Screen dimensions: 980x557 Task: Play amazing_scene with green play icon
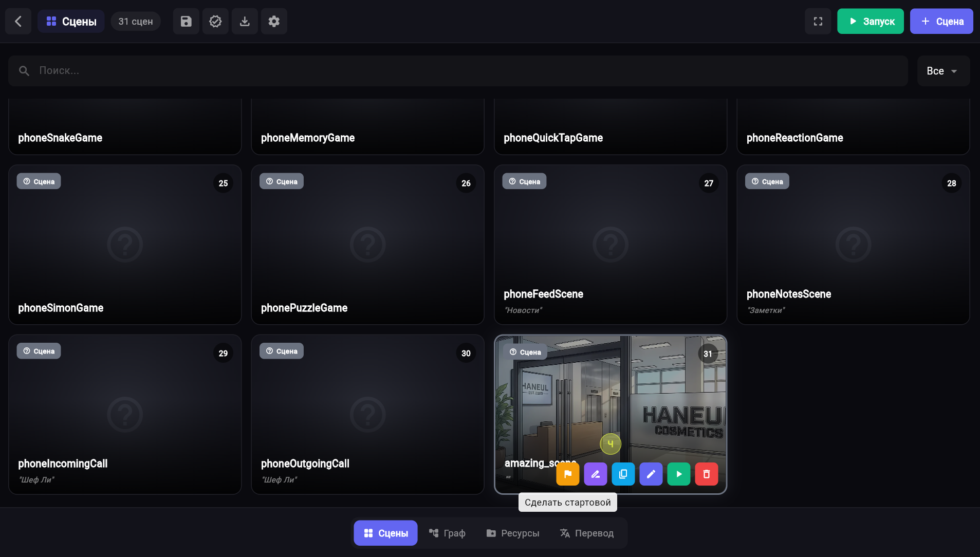coord(679,474)
